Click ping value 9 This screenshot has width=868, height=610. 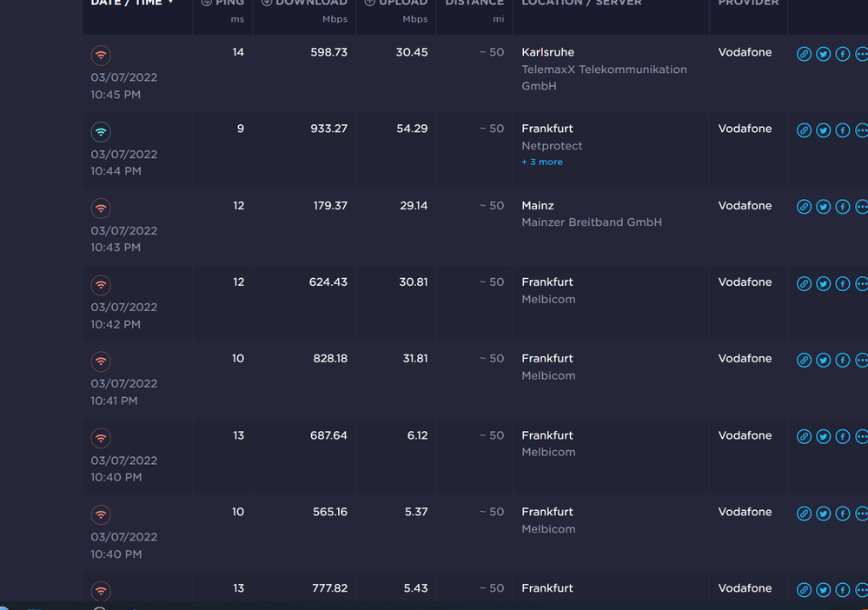click(x=241, y=129)
